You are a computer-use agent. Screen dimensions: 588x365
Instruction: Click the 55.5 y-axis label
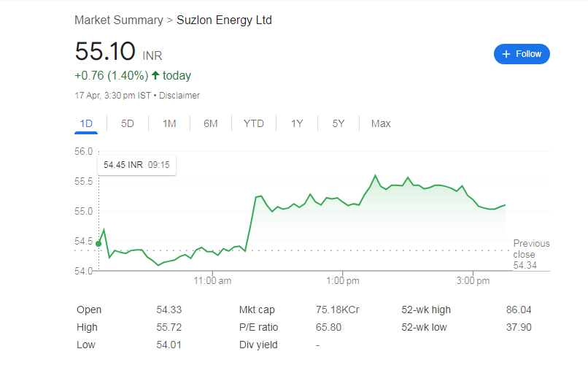pos(83,181)
